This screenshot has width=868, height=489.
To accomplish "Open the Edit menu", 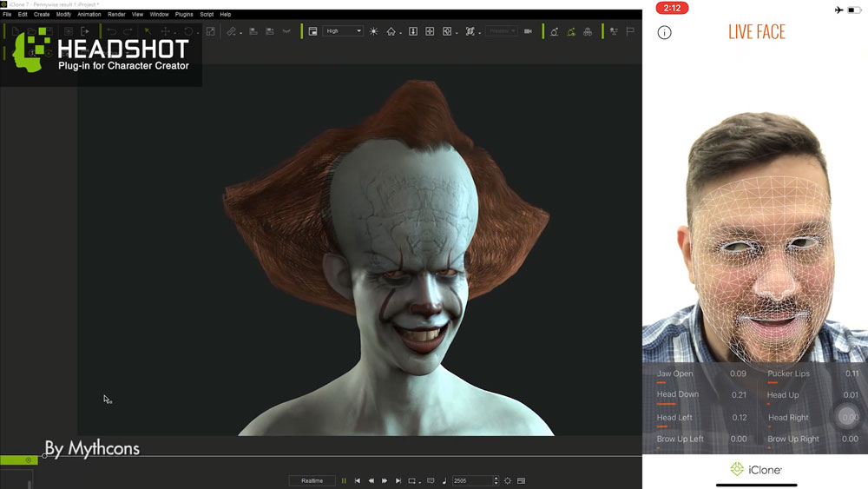I will pos(23,15).
